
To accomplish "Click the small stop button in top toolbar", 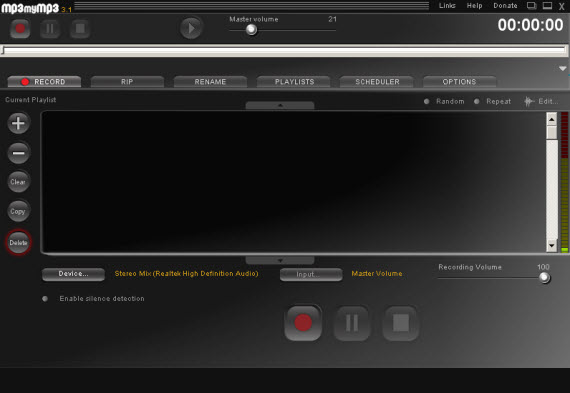I will (x=80, y=28).
